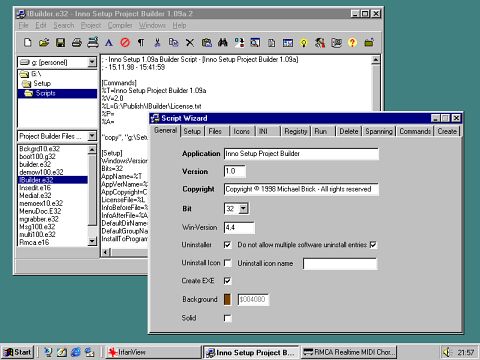Viewport: 480px width, 360px height.
Task: Click the black X delete icon
Action: coord(190,43)
